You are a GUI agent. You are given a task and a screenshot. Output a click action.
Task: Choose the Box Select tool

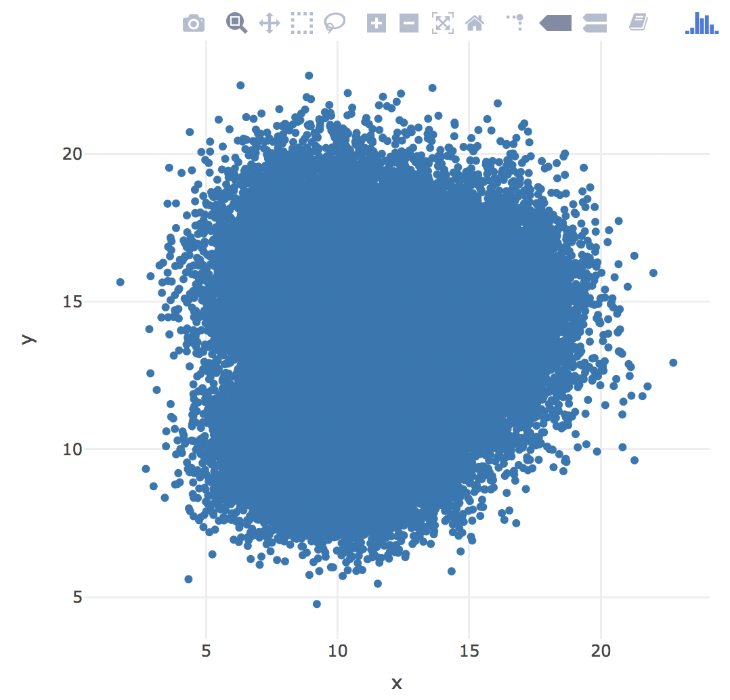point(302,24)
